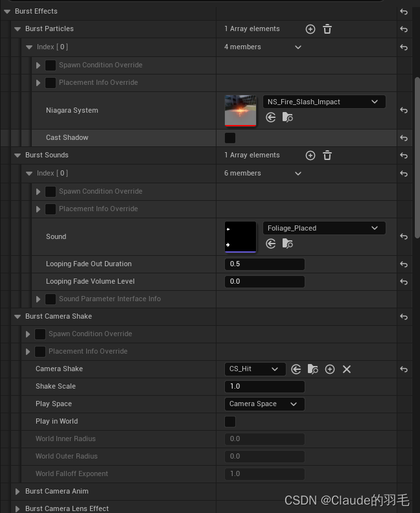This screenshot has width=420, height=513.
Task: Expand Spawn Condition Override under Burst Camera Shake
Action: (28, 334)
